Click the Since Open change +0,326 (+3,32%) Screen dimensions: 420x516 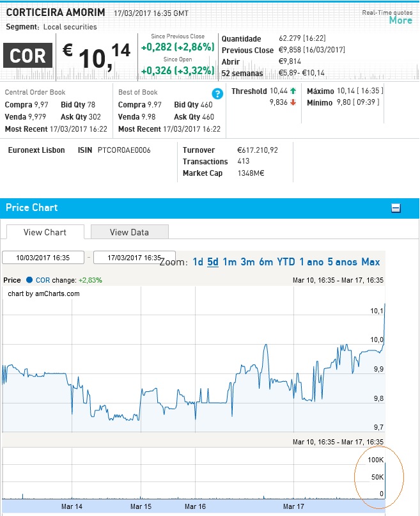pyautogui.click(x=178, y=70)
